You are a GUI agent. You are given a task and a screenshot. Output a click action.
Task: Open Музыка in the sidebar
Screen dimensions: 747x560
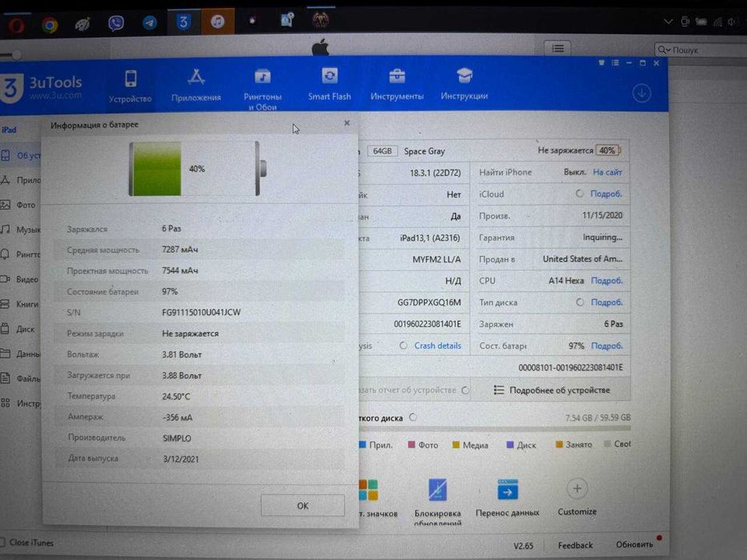(x=20, y=230)
